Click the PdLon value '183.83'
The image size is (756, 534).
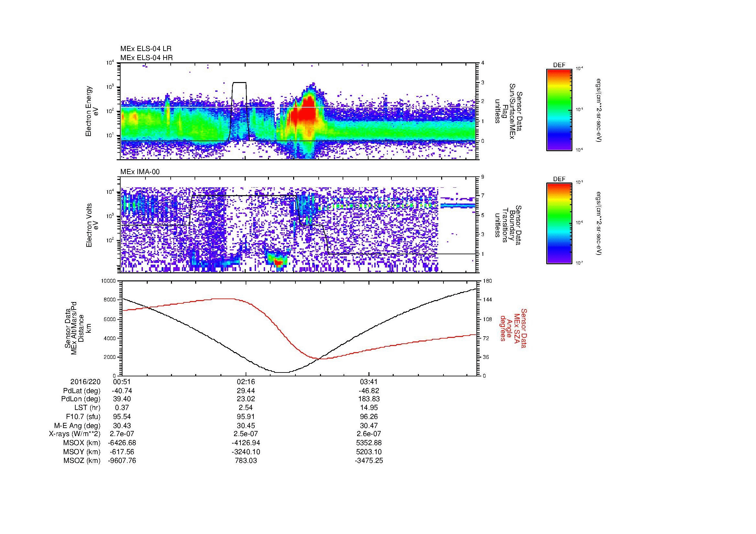click(x=369, y=399)
